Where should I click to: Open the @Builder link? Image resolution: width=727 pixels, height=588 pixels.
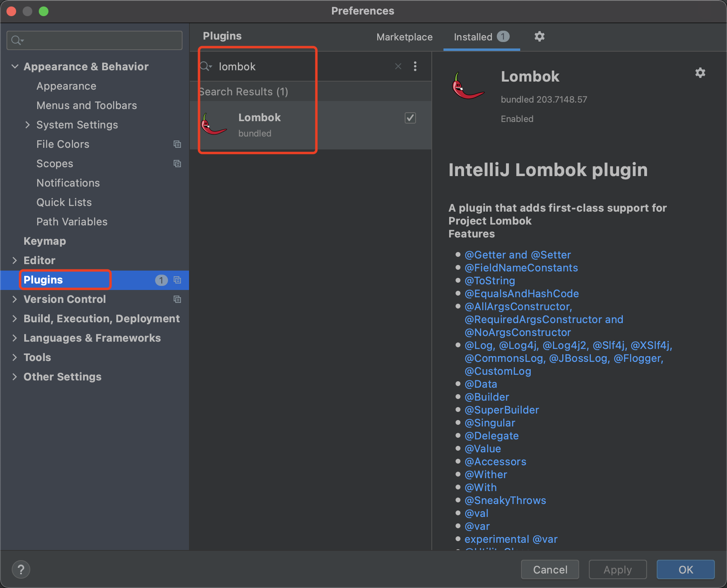pos(487,397)
